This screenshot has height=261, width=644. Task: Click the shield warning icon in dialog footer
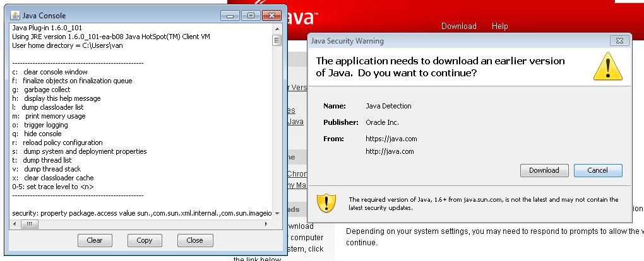[326, 202]
